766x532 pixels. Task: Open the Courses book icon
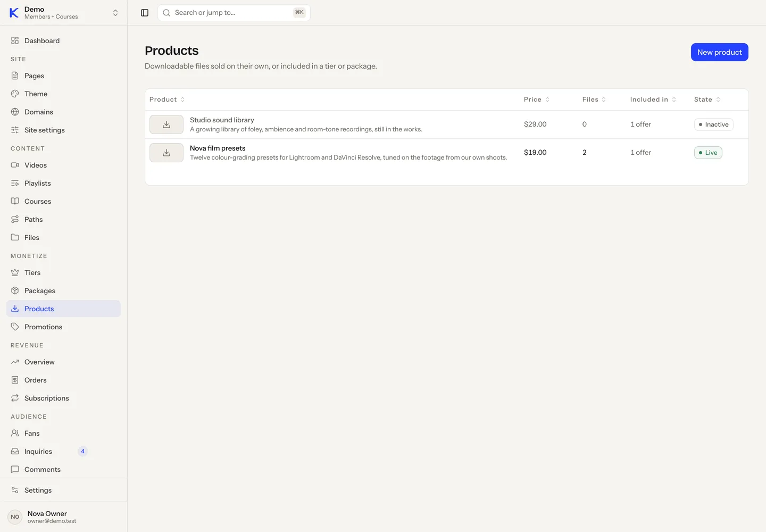coord(15,201)
